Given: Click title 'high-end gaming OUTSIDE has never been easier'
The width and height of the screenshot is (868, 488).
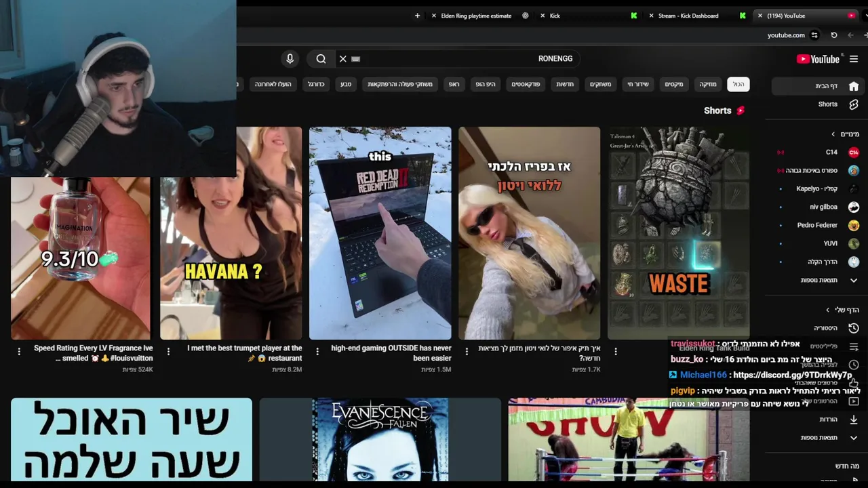Looking at the screenshot, I should click(391, 353).
